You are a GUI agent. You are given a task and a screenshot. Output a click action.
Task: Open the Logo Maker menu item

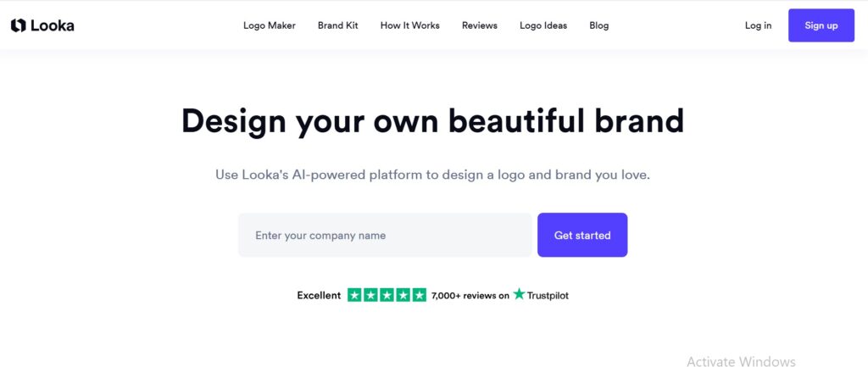point(270,25)
